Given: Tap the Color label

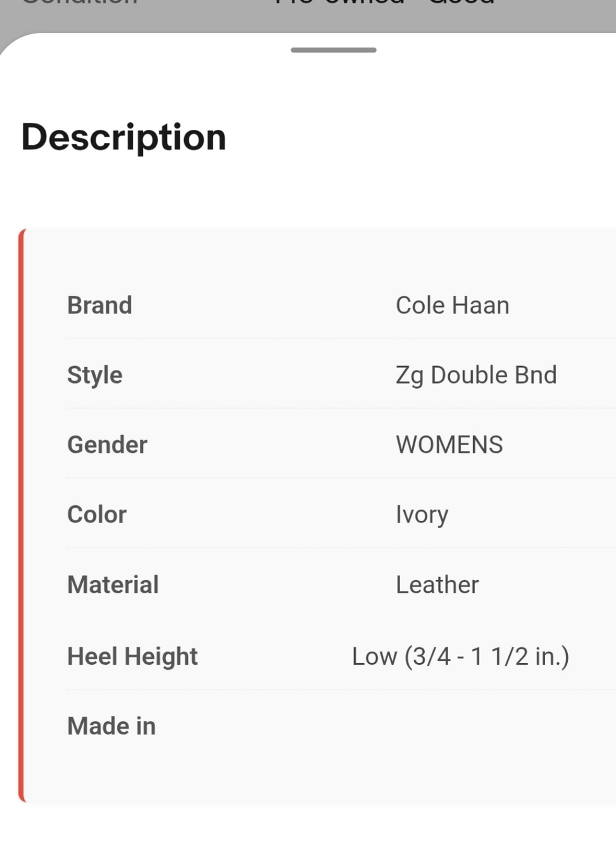Looking at the screenshot, I should pyautogui.click(x=97, y=514).
